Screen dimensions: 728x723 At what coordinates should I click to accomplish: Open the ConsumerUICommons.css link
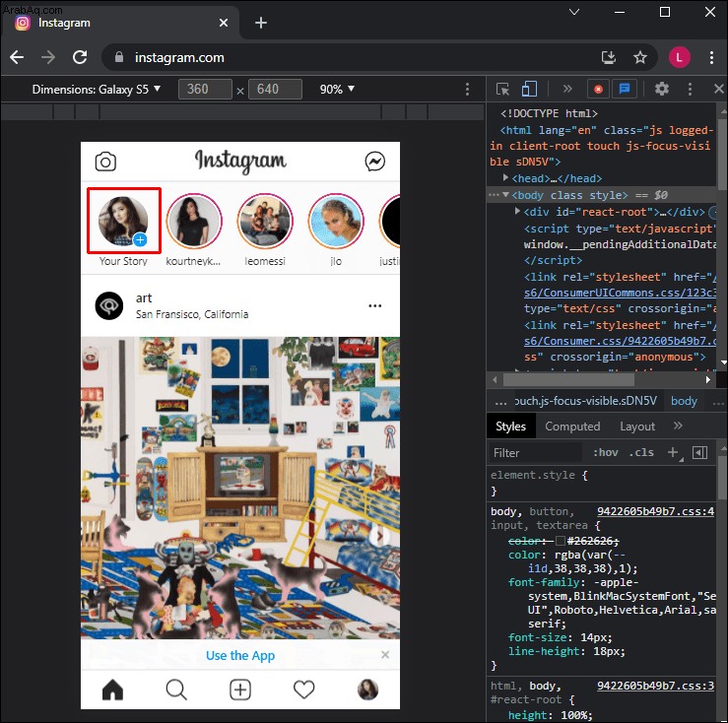[620, 293]
